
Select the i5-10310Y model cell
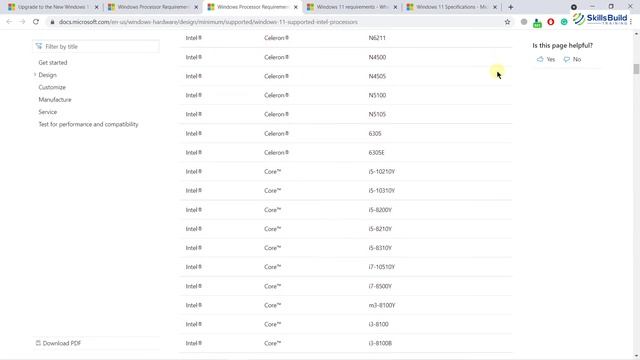pyautogui.click(x=382, y=191)
